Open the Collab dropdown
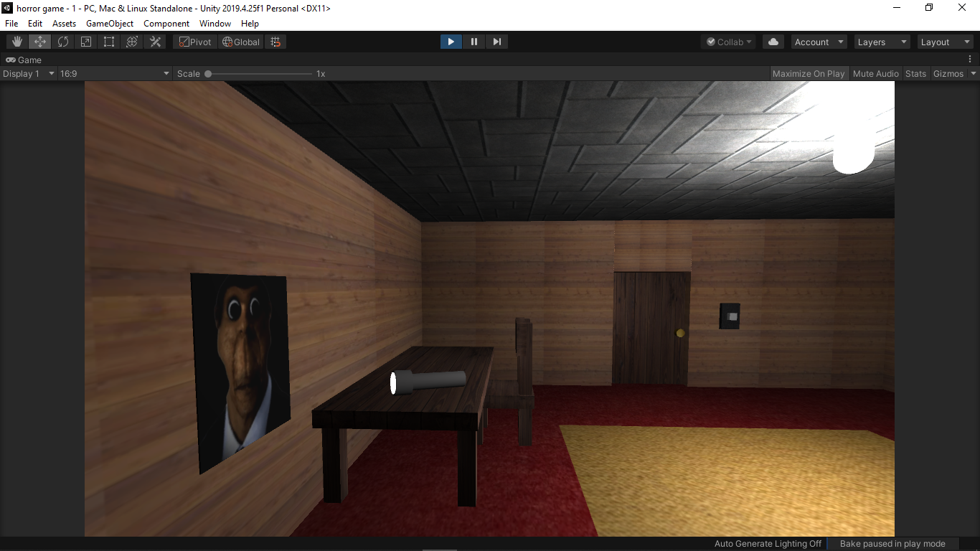The height and width of the screenshot is (551, 980). (x=729, y=42)
